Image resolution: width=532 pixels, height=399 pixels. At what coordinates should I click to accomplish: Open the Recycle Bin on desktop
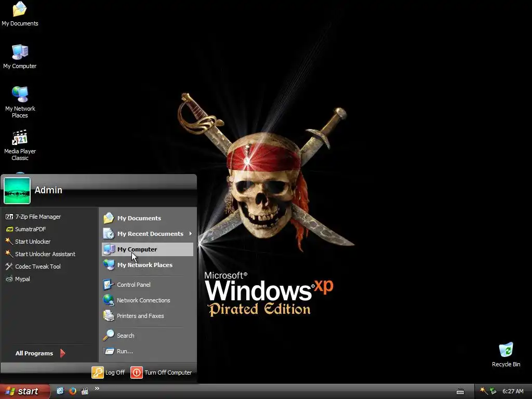506,354
